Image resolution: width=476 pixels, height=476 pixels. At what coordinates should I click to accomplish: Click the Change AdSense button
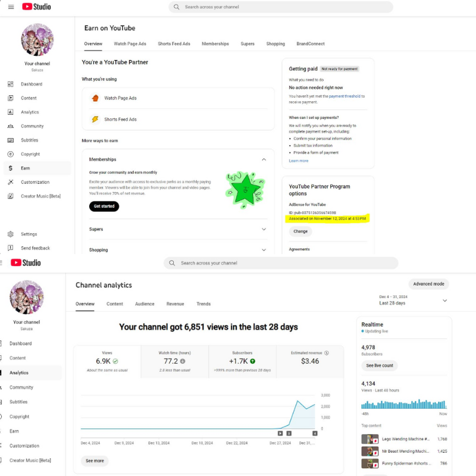coord(300,231)
